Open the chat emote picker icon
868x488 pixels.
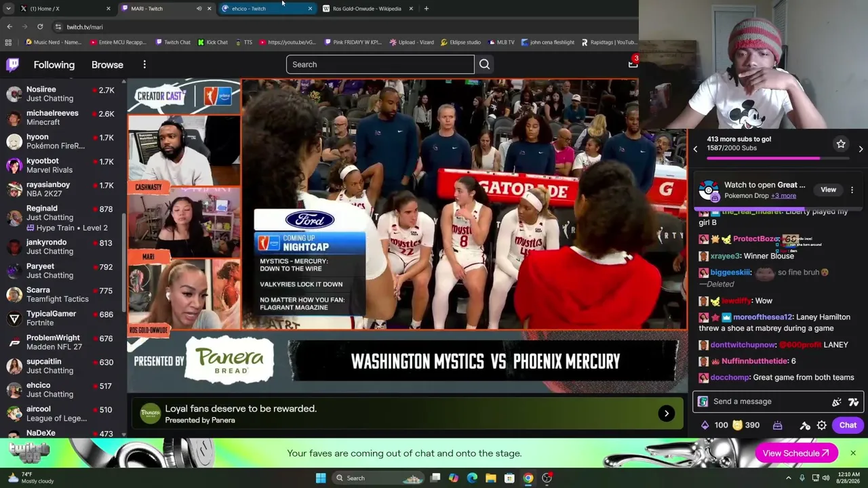(853, 401)
